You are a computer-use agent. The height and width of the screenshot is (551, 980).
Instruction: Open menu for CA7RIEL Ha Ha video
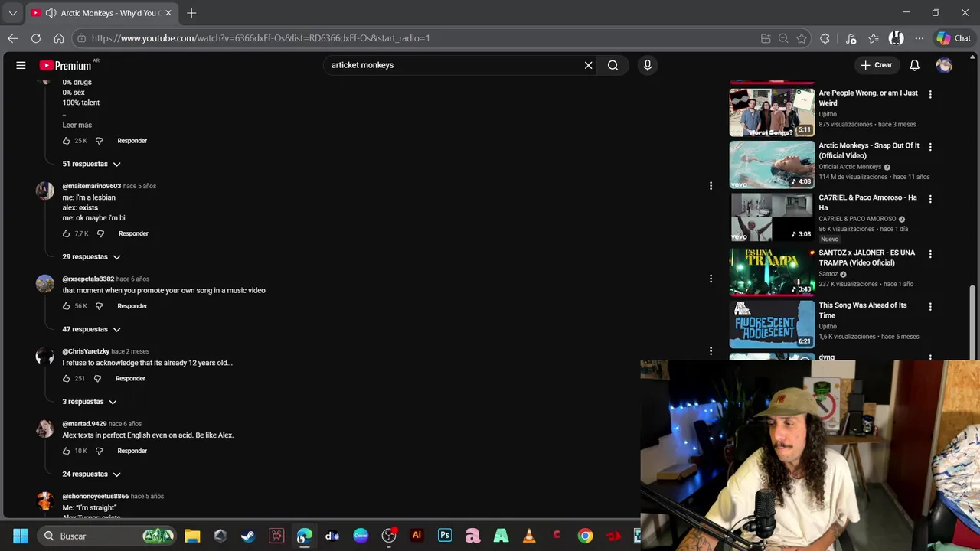(x=930, y=199)
